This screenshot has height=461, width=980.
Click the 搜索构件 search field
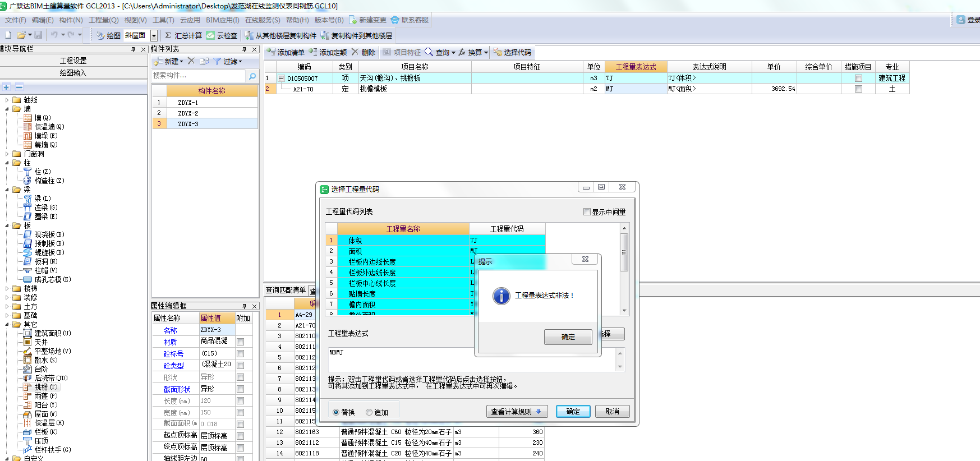click(198, 76)
